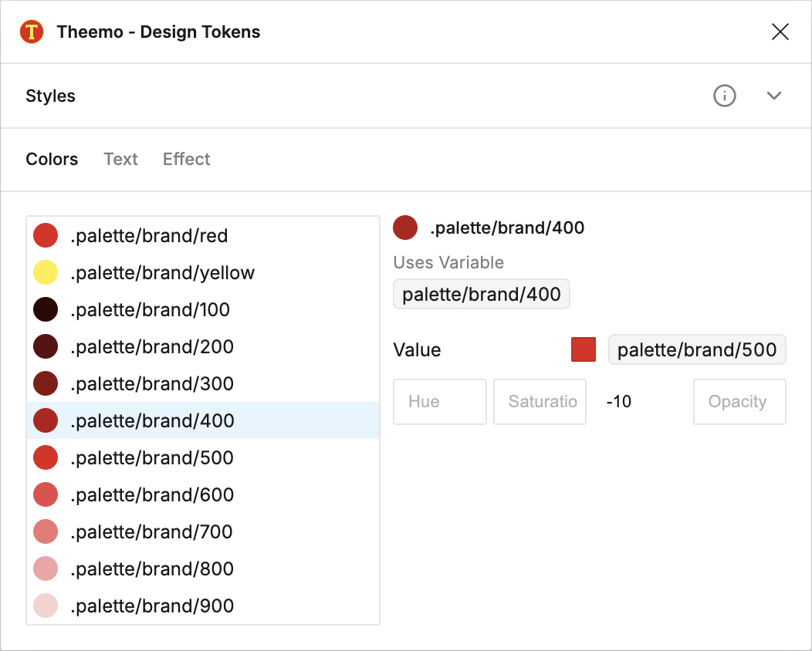
Task: Switch to the Text tab
Action: [x=120, y=159]
